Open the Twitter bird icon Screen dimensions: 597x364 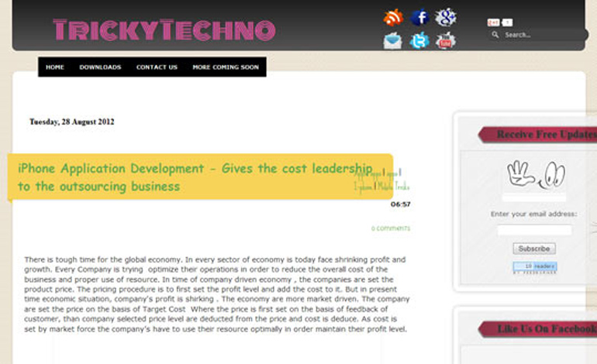[x=419, y=41]
